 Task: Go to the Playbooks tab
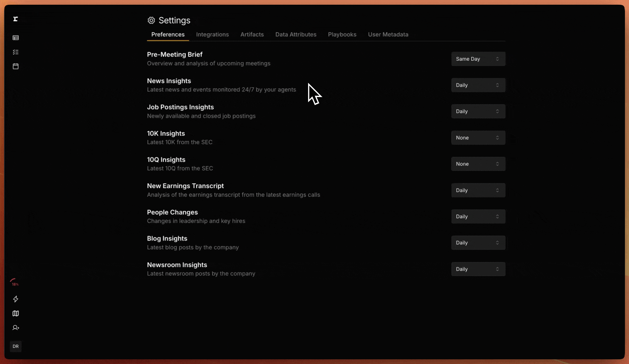[342, 35]
